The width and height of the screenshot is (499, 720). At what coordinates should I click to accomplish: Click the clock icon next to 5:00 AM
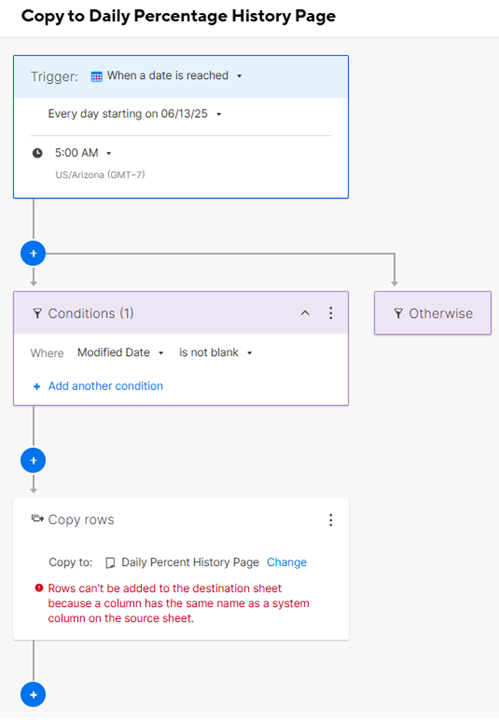click(38, 153)
